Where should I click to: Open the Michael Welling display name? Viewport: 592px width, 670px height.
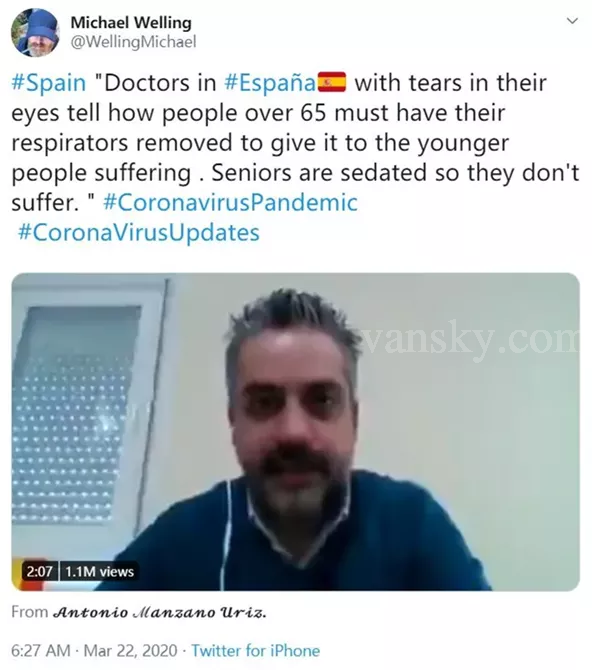131,22
